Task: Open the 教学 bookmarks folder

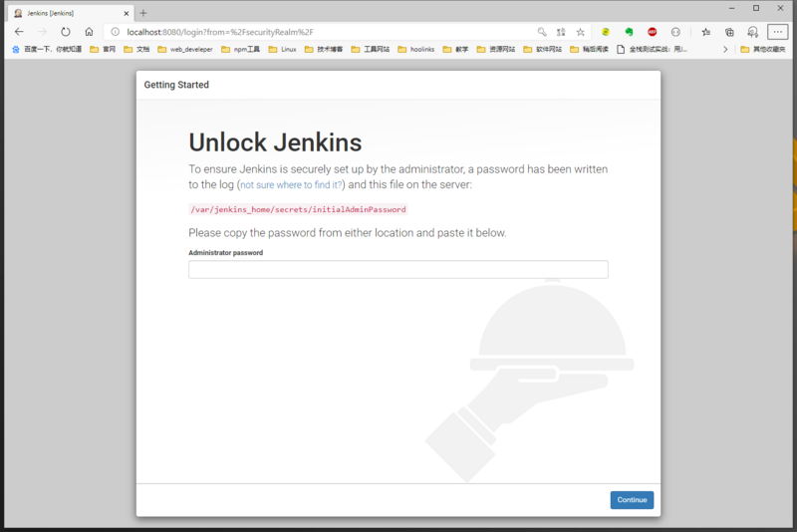Action: click(x=456, y=49)
